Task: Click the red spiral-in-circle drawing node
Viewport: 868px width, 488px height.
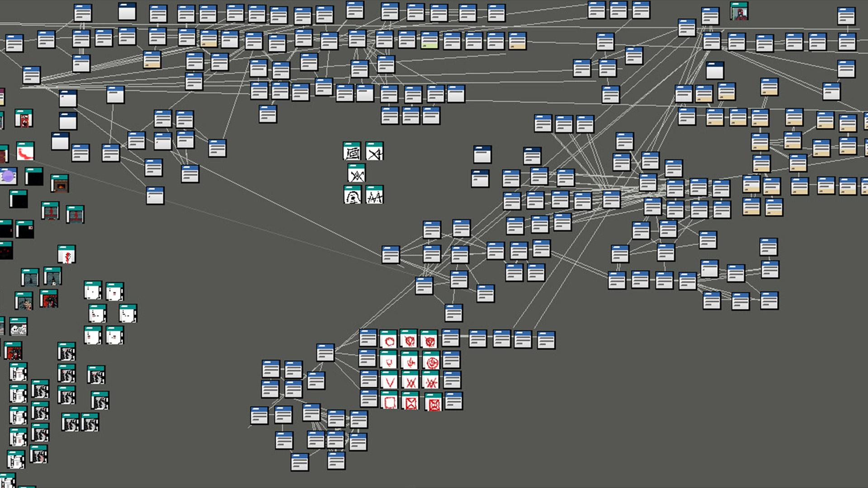Action: point(432,361)
